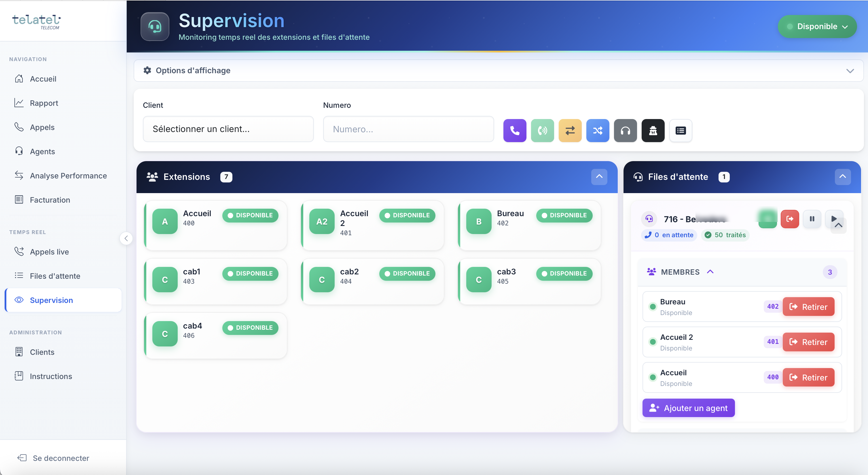Click the headset icon in the Files d'attente header
The height and width of the screenshot is (475, 868).
point(638,177)
